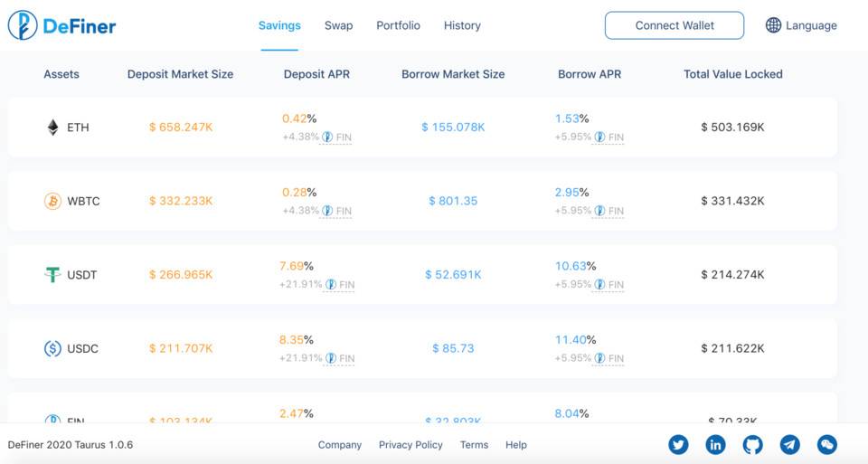This screenshot has height=464, width=868.
Task: Click the globe Language icon
Action: (x=773, y=25)
